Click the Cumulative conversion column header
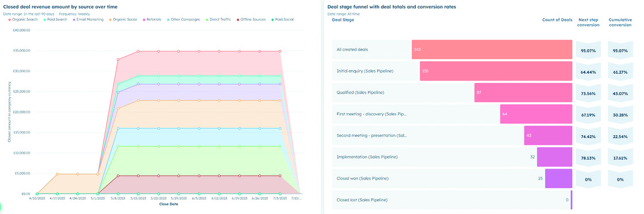The height and width of the screenshot is (214, 644). click(x=620, y=22)
